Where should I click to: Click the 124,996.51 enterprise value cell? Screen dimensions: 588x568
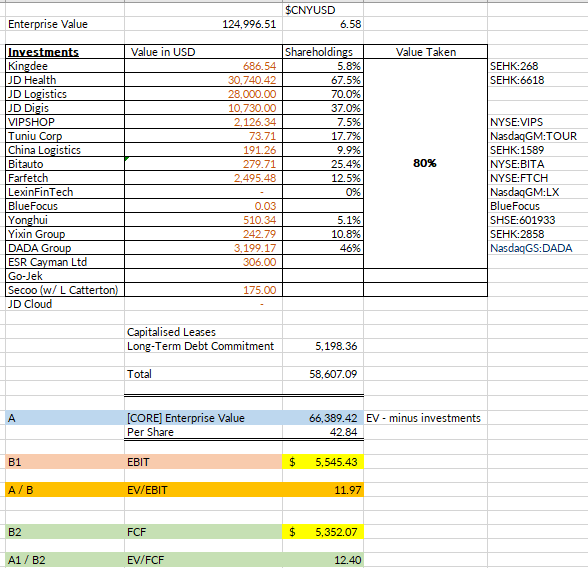click(x=203, y=24)
